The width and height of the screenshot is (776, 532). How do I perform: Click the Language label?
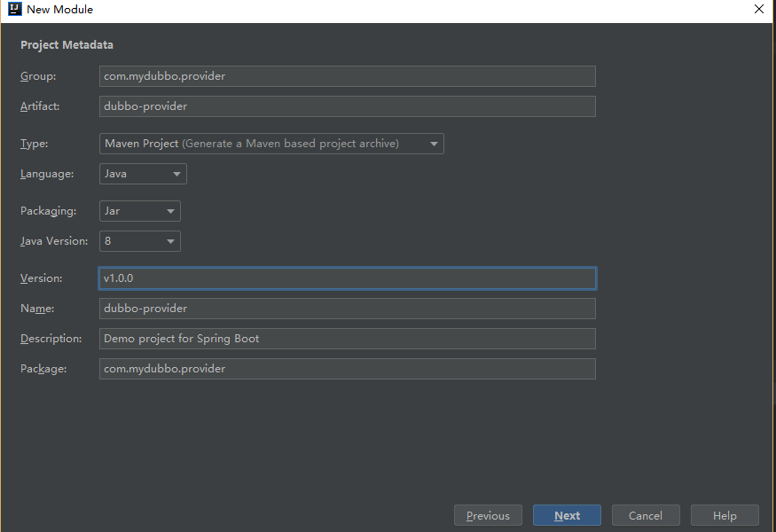[47, 174]
